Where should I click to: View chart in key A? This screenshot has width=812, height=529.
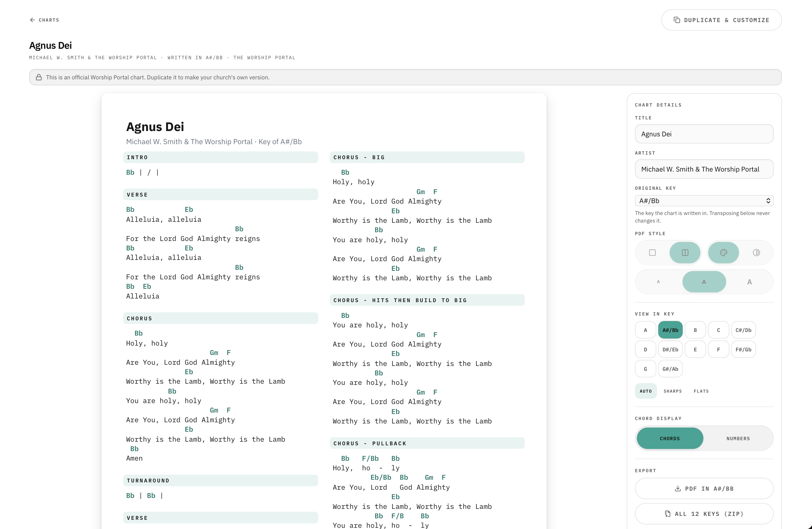645,330
